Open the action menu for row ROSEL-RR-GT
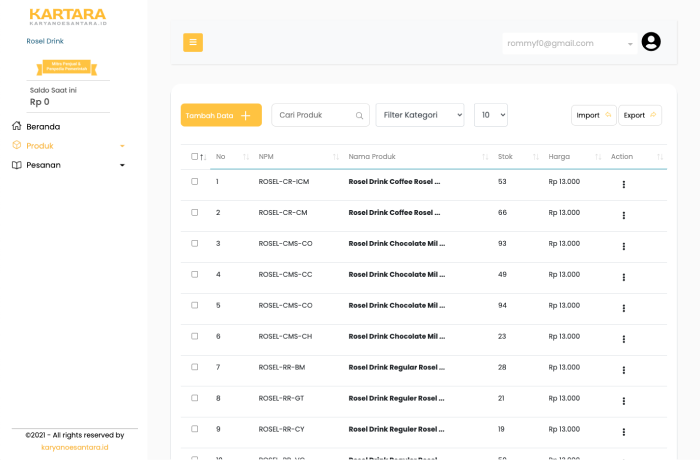The image size is (700, 460). point(624,401)
